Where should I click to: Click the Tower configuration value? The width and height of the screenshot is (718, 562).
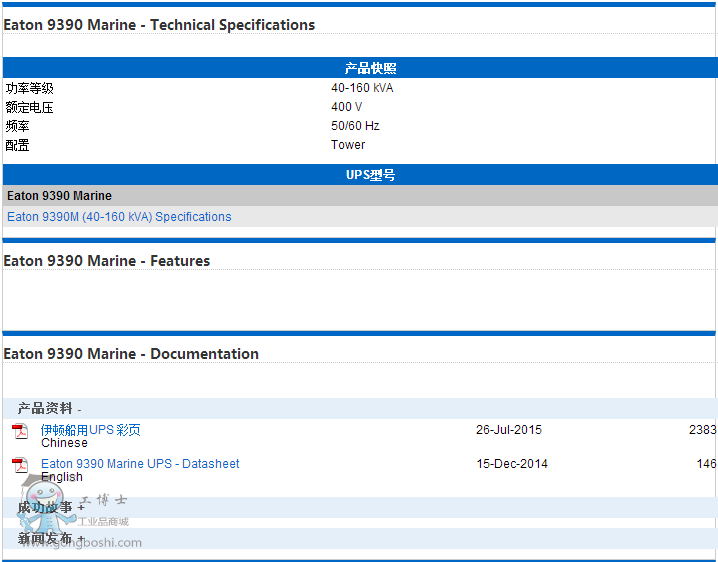click(348, 145)
